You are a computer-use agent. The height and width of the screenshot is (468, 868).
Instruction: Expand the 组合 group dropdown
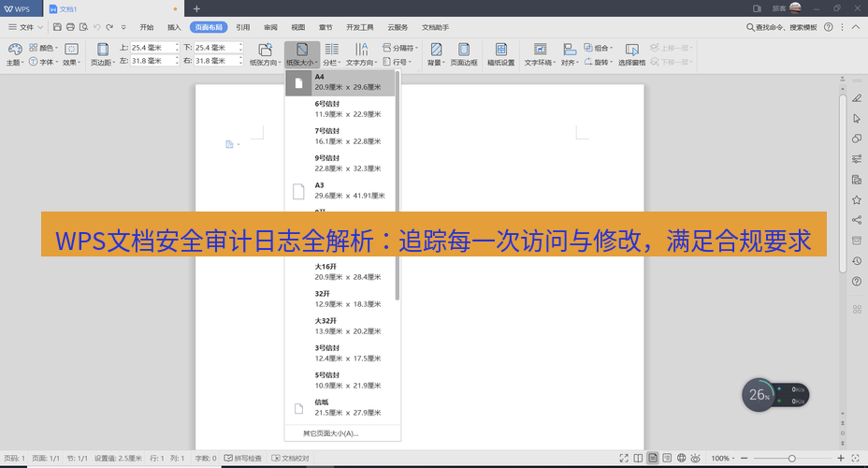[611, 48]
